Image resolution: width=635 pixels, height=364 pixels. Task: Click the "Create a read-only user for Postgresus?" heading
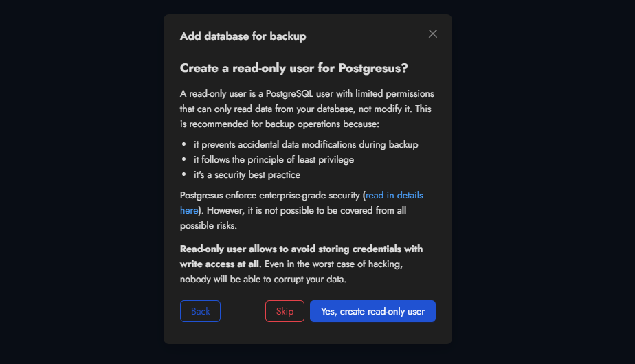pyautogui.click(x=294, y=68)
